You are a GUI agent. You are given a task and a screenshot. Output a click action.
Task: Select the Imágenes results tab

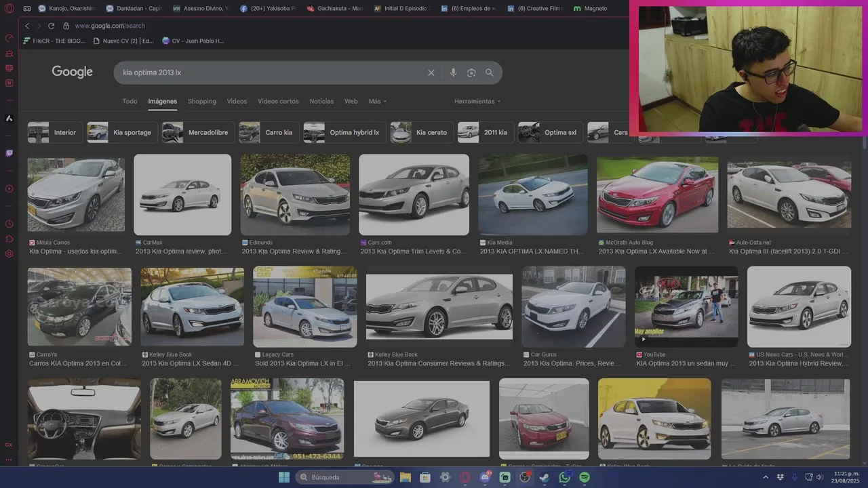[163, 101]
